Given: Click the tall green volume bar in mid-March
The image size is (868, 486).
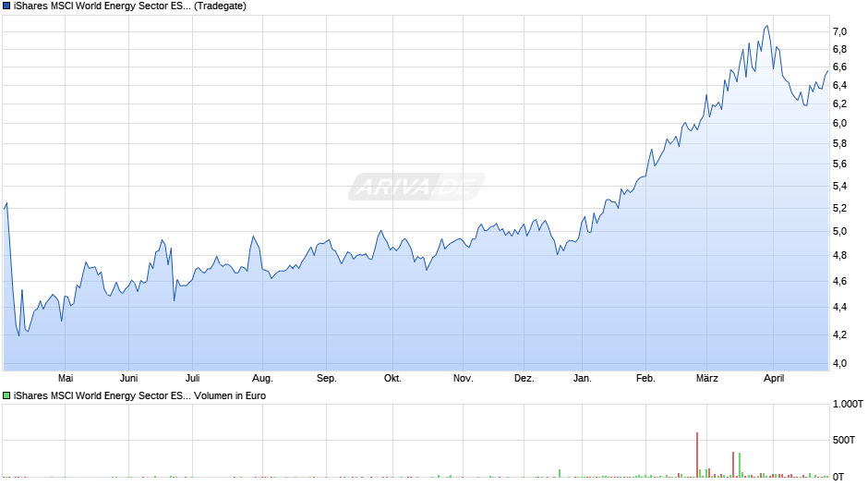Looking at the screenshot, I should tap(740, 465).
